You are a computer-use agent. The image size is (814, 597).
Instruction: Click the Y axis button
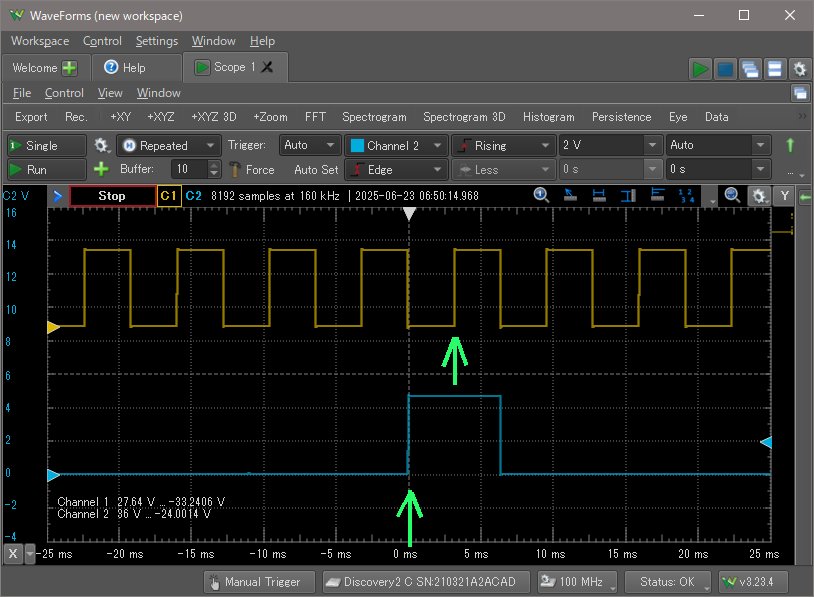[x=784, y=196]
